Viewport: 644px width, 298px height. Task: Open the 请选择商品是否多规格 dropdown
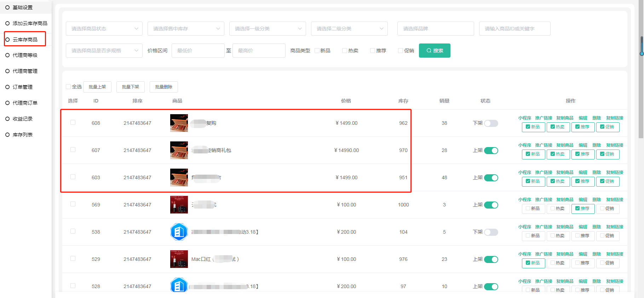pos(104,51)
